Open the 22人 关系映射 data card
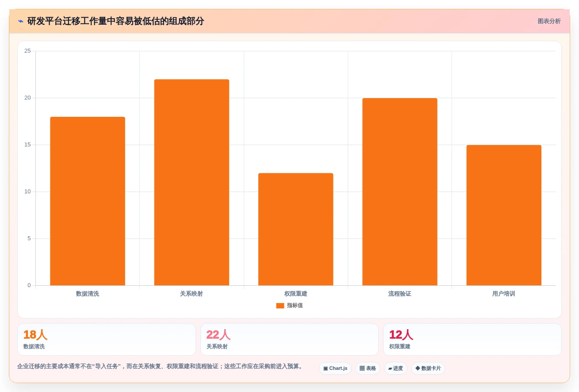Screen dimensions: 579x392 pyautogui.click(x=289, y=339)
